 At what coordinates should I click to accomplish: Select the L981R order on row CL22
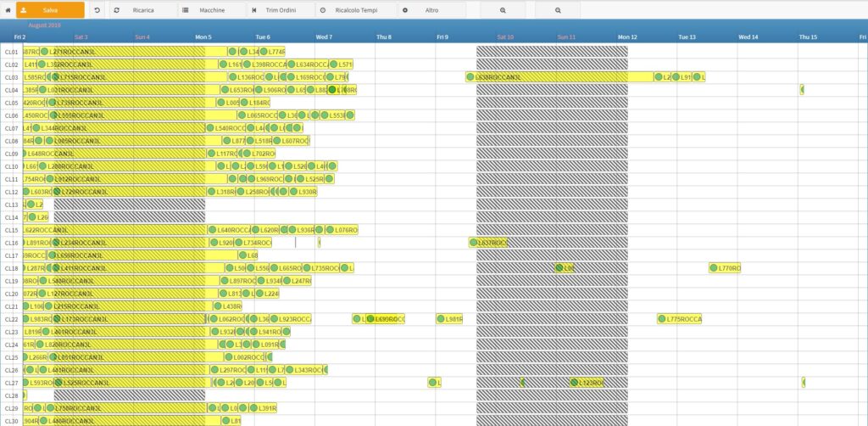452,319
